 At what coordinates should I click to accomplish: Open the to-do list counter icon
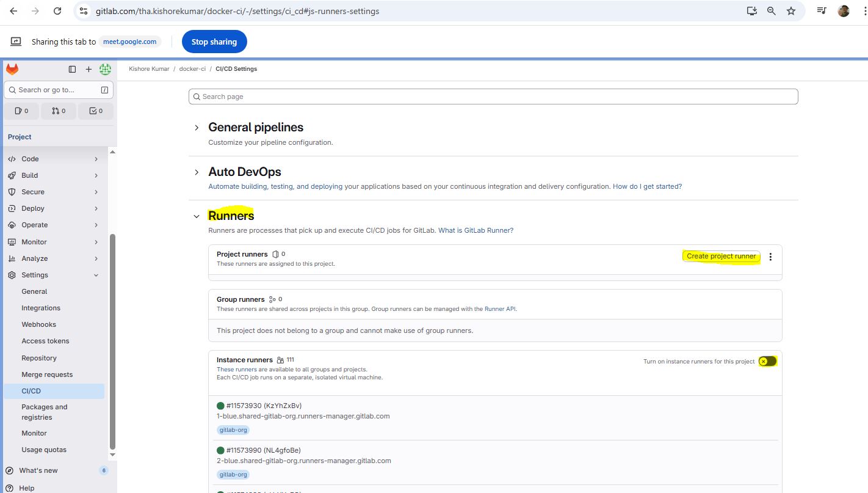click(96, 111)
